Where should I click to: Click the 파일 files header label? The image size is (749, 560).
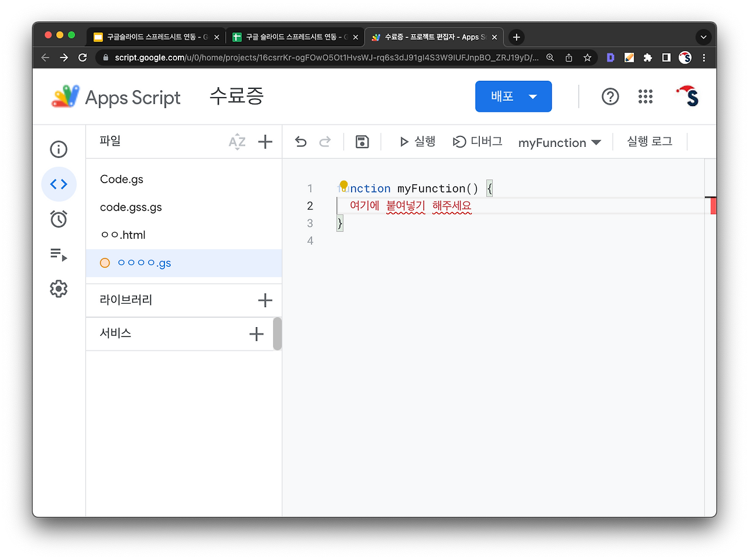pyautogui.click(x=110, y=141)
